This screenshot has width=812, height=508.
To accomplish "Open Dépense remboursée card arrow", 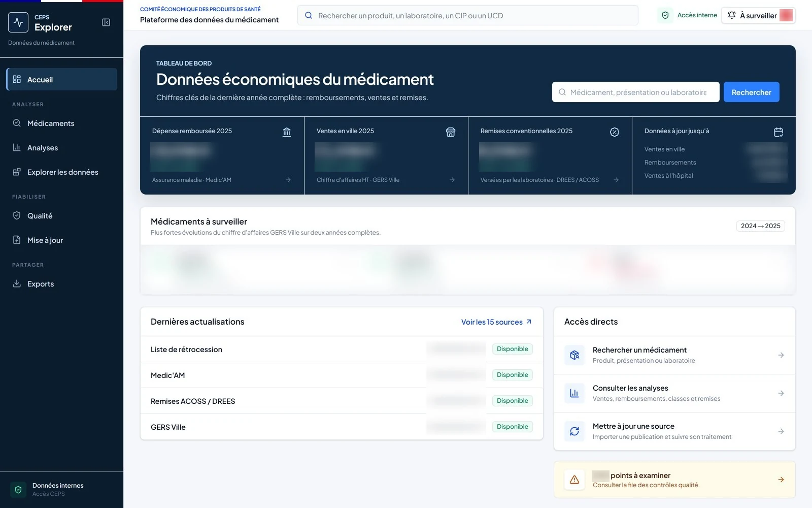I will (x=288, y=180).
